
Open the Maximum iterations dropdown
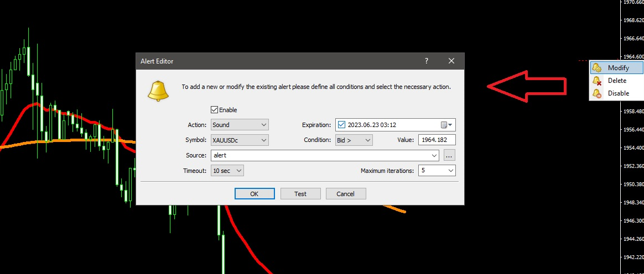437,171
